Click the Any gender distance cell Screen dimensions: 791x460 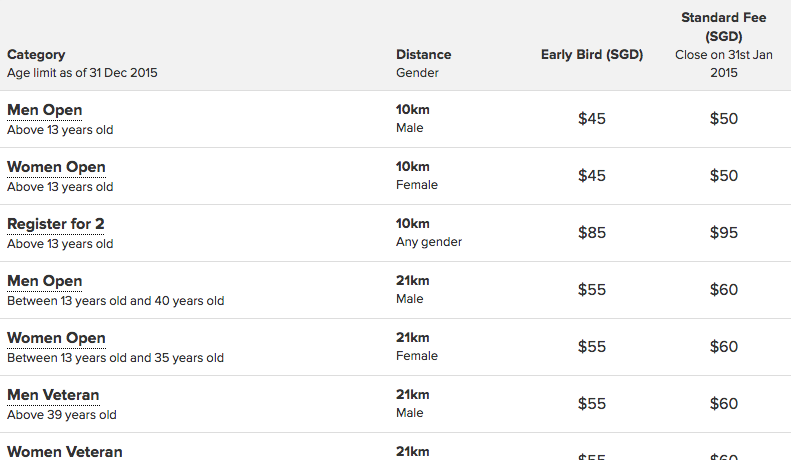pyautogui.click(x=429, y=242)
